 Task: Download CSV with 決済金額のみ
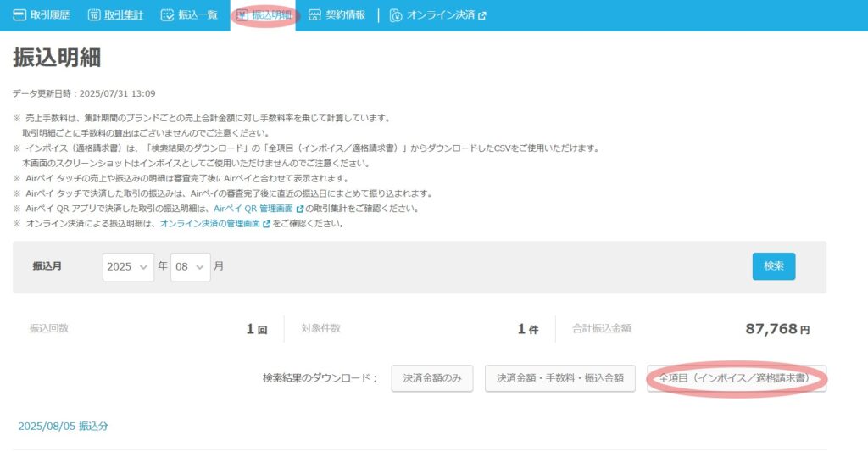coord(431,378)
